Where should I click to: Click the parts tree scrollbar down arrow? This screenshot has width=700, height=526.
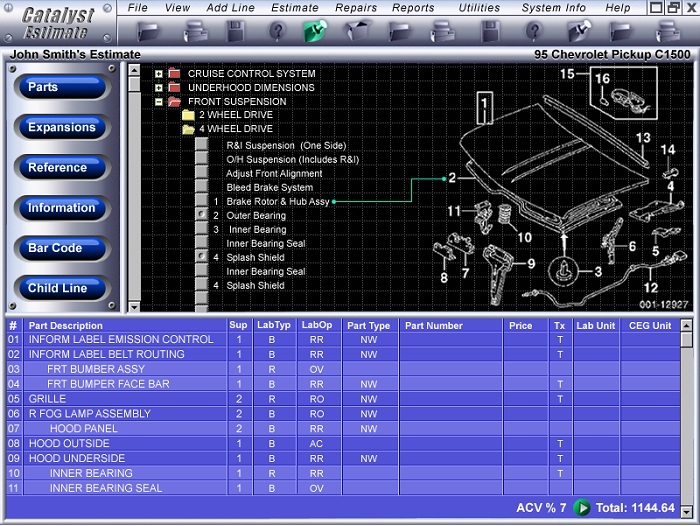coord(134,307)
